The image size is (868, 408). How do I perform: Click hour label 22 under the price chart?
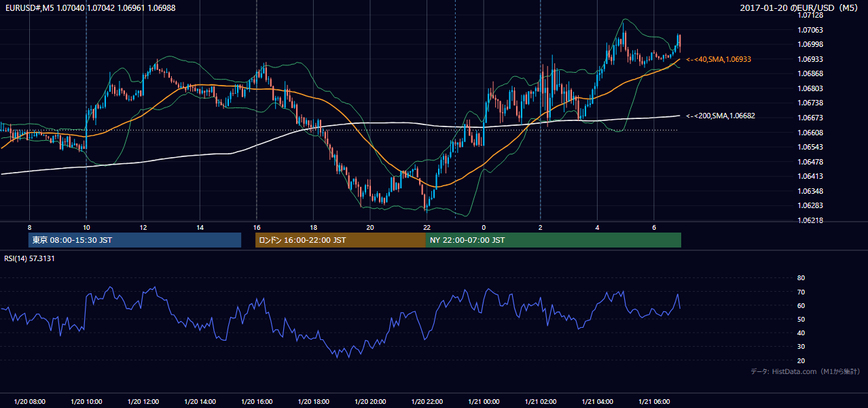pos(427,227)
